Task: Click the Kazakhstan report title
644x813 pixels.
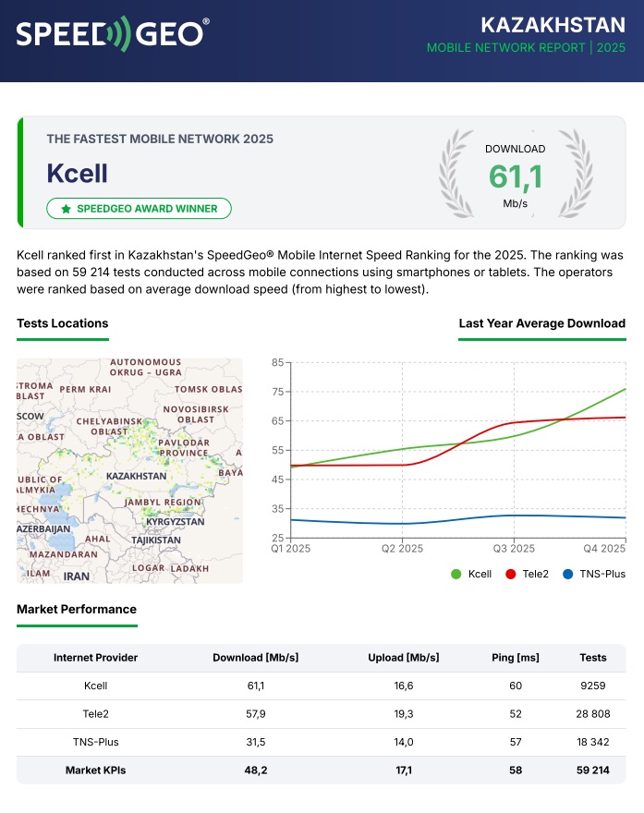Action: click(553, 24)
